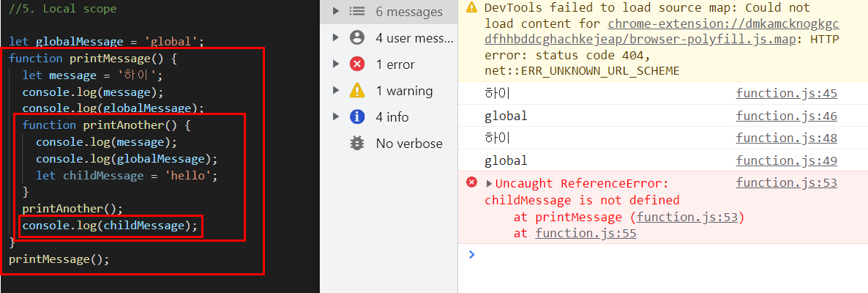
Task: Click the red error circle icon in the sidebar
Action: [x=358, y=64]
